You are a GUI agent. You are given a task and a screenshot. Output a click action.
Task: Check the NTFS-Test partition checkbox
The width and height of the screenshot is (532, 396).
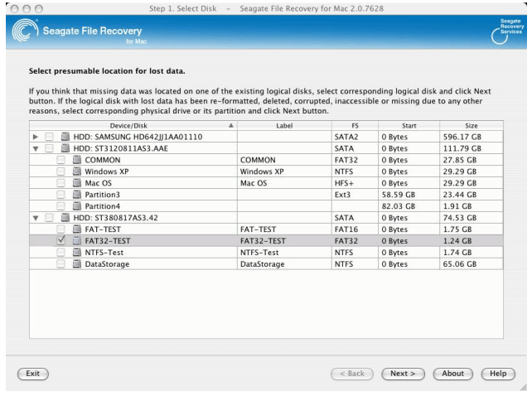click(60, 252)
